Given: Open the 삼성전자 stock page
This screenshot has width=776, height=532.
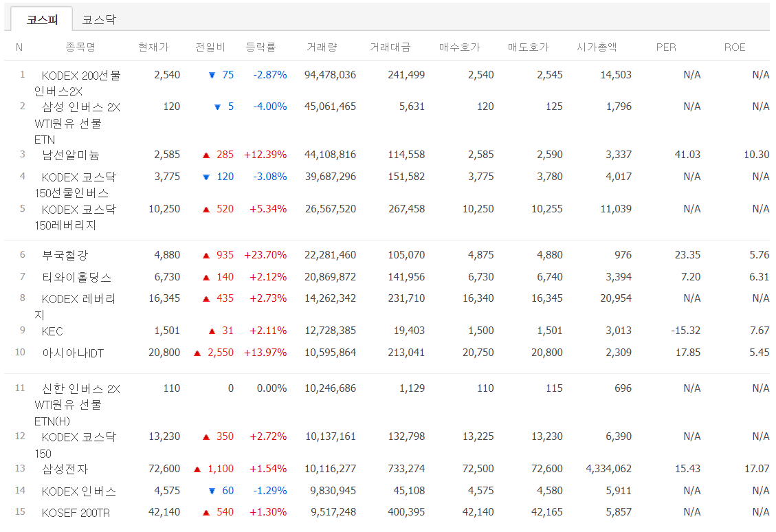Looking at the screenshot, I should pos(65,469).
